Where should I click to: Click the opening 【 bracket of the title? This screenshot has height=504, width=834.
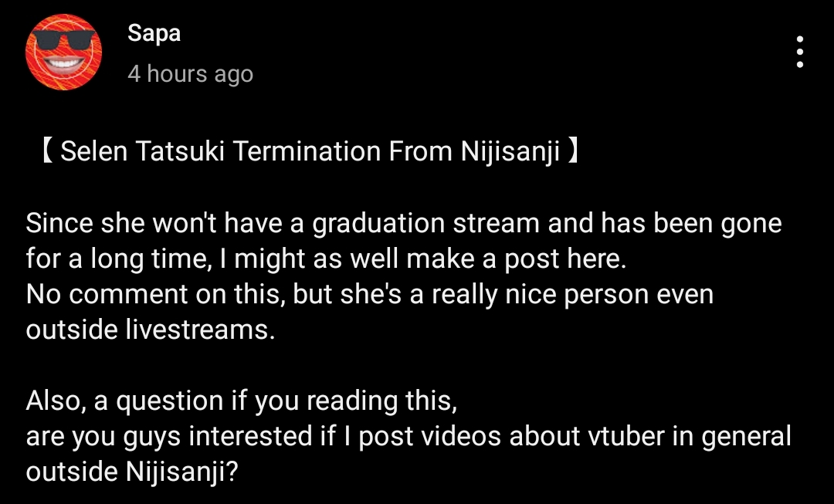point(47,151)
